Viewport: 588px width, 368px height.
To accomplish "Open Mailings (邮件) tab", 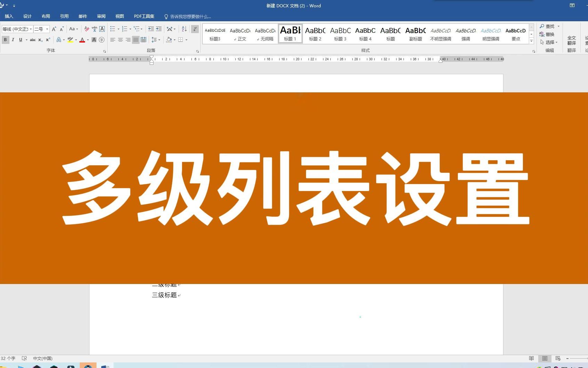I will [83, 16].
